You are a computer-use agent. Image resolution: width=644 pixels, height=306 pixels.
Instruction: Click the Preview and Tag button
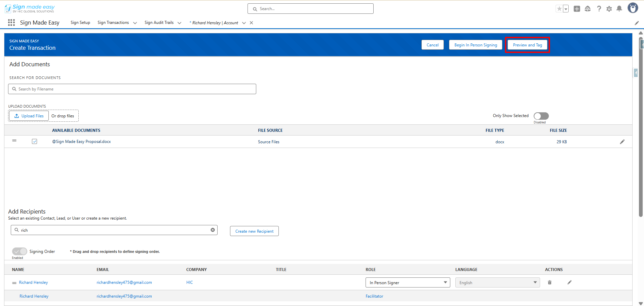pyautogui.click(x=527, y=45)
